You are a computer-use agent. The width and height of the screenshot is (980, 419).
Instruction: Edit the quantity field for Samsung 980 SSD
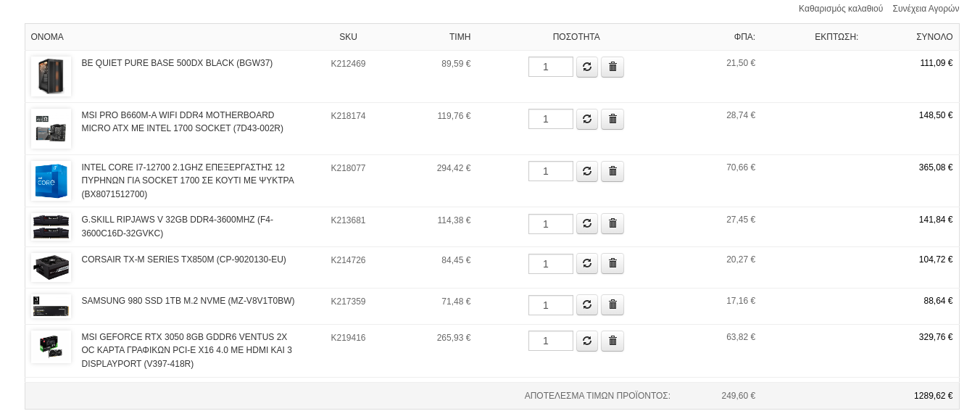point(551,305)
